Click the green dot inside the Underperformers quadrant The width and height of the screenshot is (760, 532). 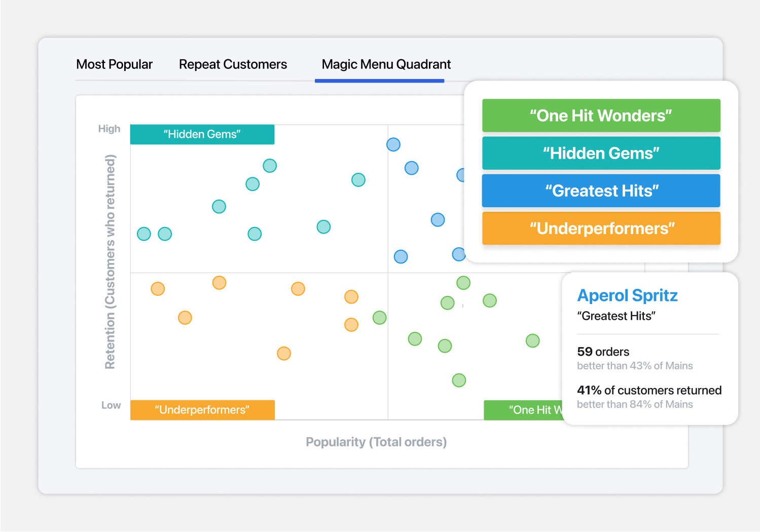[x=379, y=318]
